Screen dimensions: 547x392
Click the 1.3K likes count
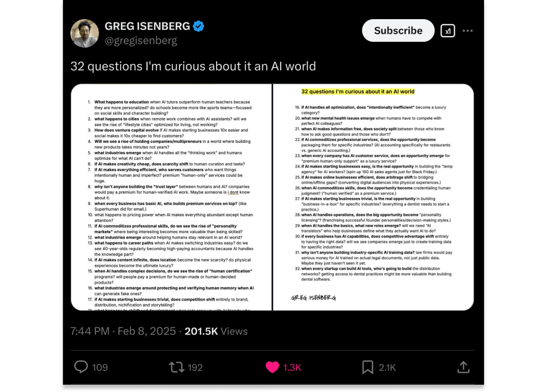tap(292, 367)
